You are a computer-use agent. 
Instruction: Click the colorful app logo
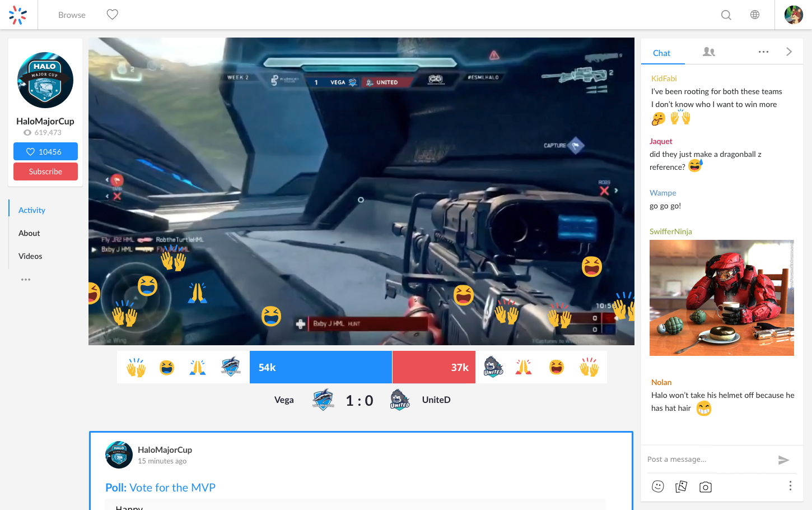point(18,15)
